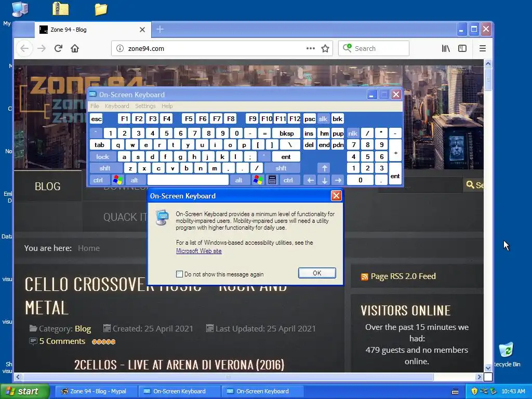The height and width of the screenshot is (399, 532).
Task: Reload the zone94.com page
Action: point(58,48)
